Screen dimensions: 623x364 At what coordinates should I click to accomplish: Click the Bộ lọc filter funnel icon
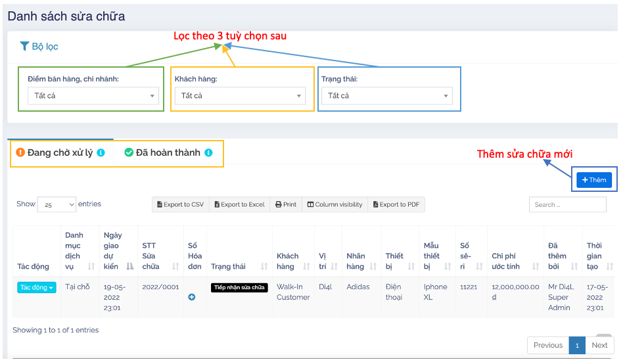click(x=24, y=46)
